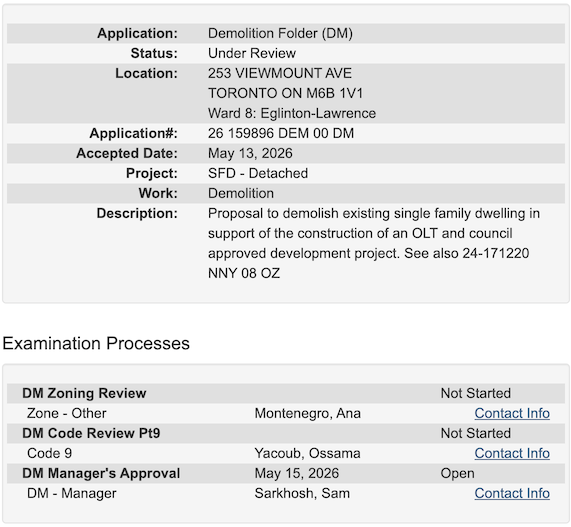Click the 253 VIEWMOUNT AVE address line
Screen dimensions: 571x527
click(x=280, y=73)
